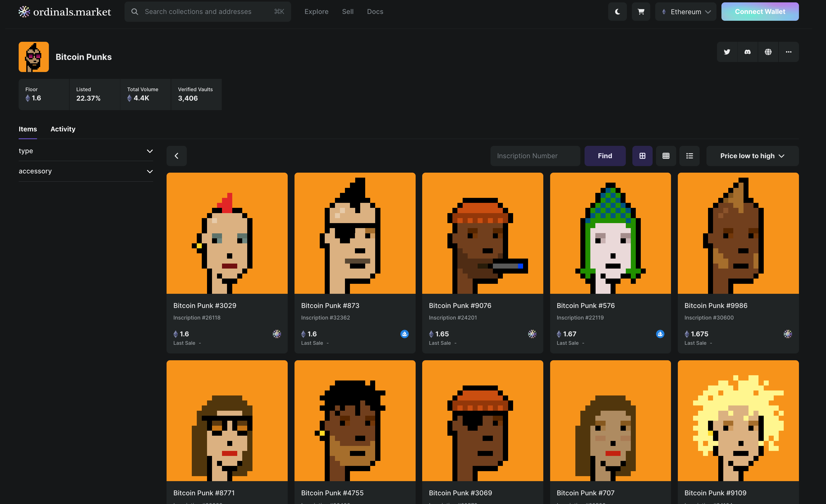Click the Bitcoin Punk #9076 title
The width and height of the screenshot is (826, 504).
coord(460,306)
